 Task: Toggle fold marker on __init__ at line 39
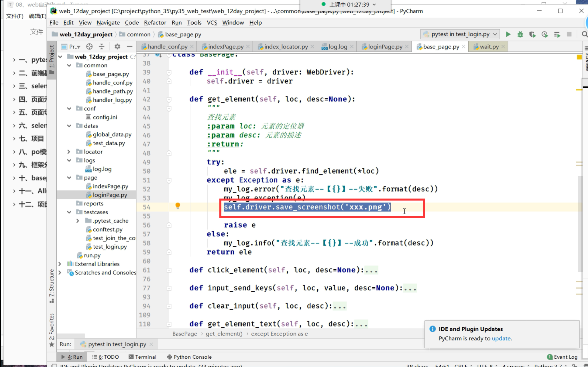[169, 72]
